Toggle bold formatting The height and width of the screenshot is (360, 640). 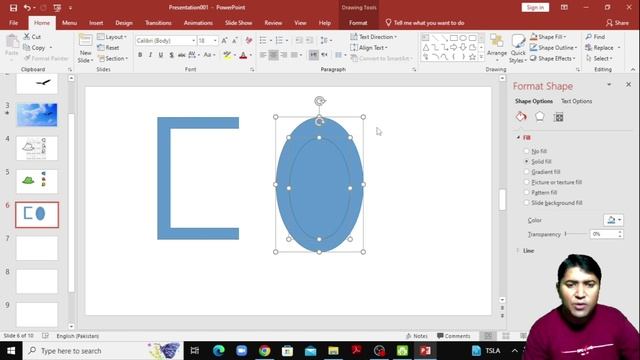(140, 55)
